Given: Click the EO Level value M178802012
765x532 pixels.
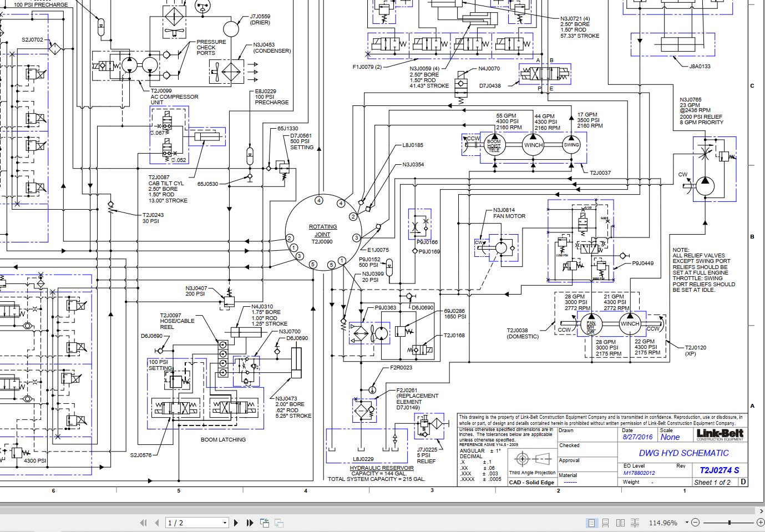Looking at the screenshot, I should coord(639,473).
